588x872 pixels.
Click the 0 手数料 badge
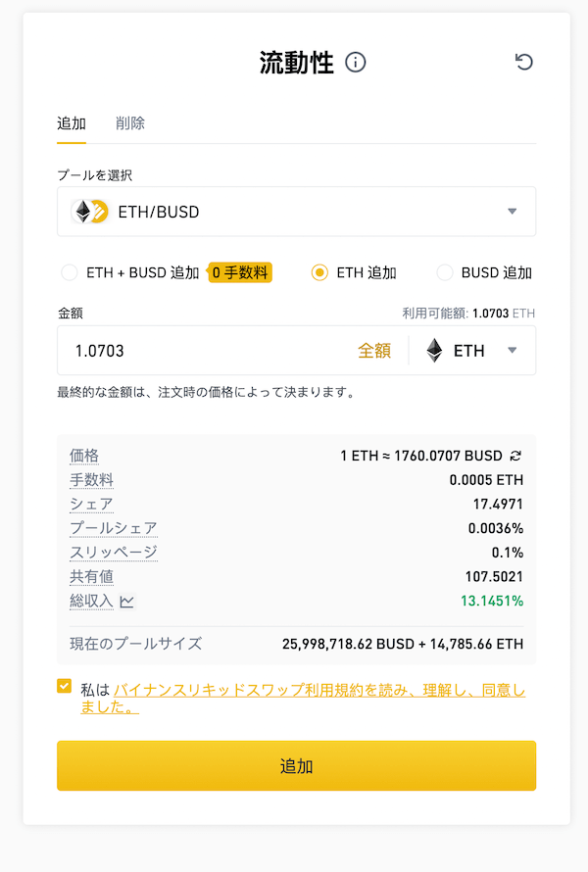click(240, 272)
